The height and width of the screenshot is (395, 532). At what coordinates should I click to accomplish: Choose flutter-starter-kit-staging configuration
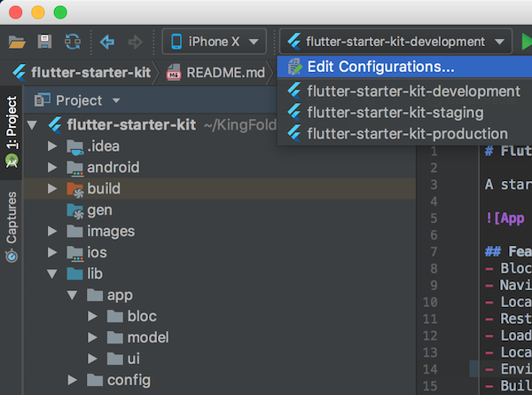tap(395, 113)
